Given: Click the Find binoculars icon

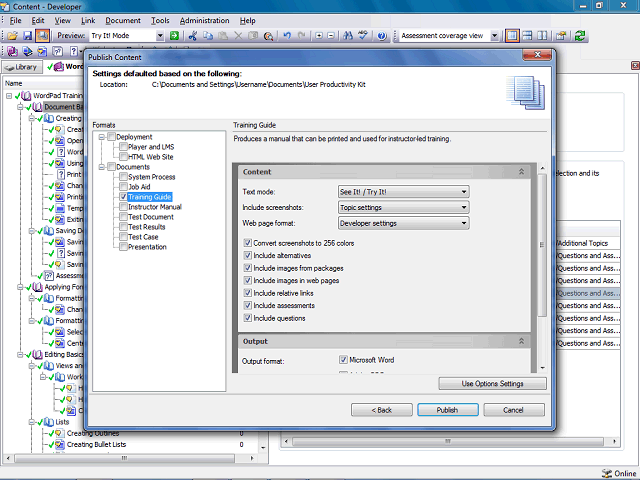Looking at the screenshot, I should pyautogui.click(x=348, y=36).
